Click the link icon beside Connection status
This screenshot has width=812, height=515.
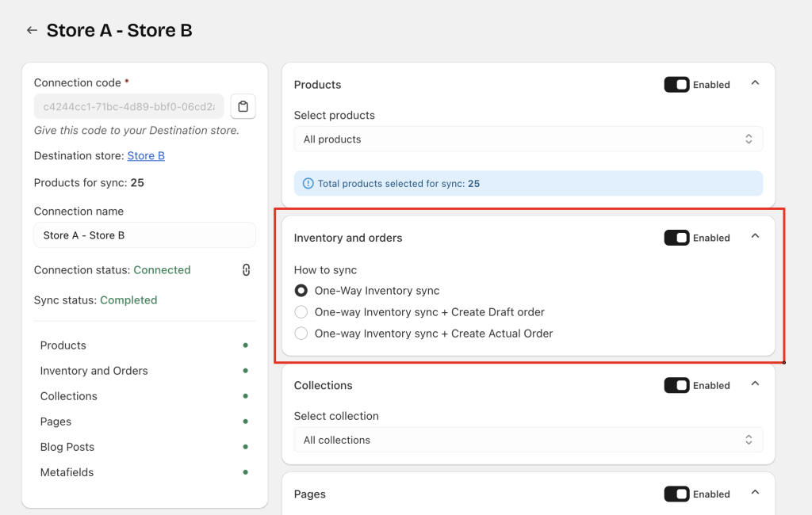point(246,270)
